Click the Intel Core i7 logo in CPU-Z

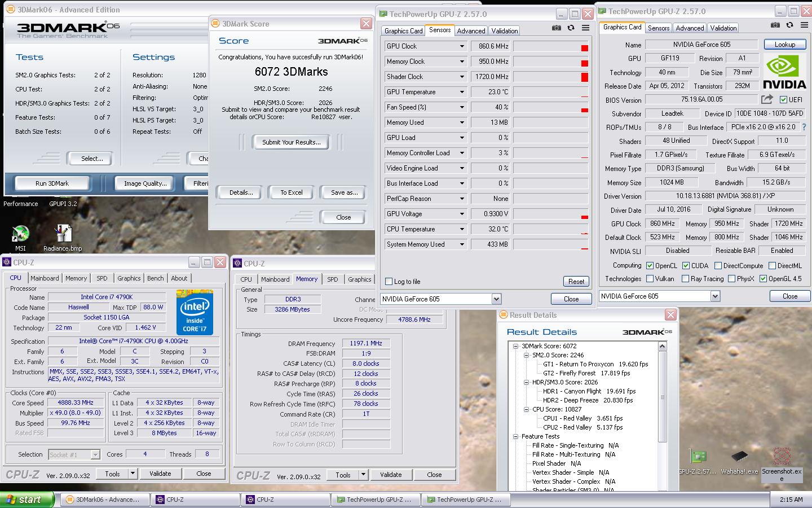pos(195,312)
